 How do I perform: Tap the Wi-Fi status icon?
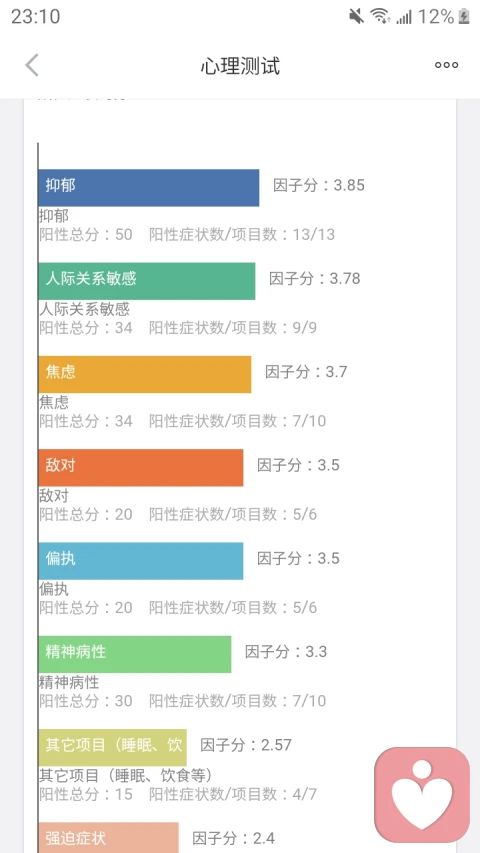click(380, 16)
